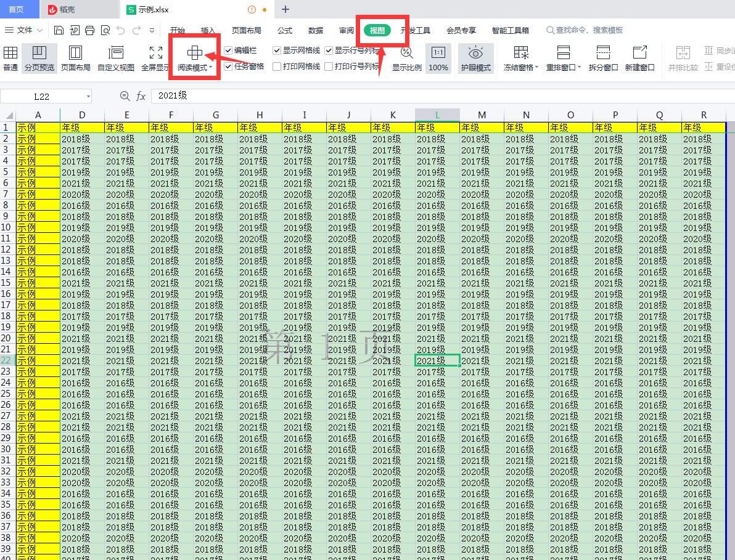Screen dimensions: 735x560
Task: Open the 插入 ribbon tab
Action: [x=208, y=30]
